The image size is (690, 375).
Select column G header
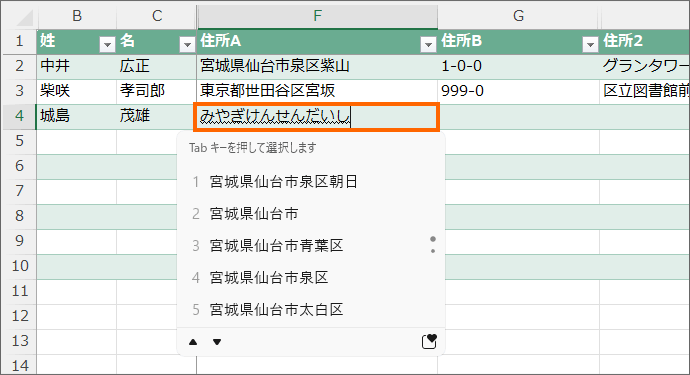coord(518,16)
